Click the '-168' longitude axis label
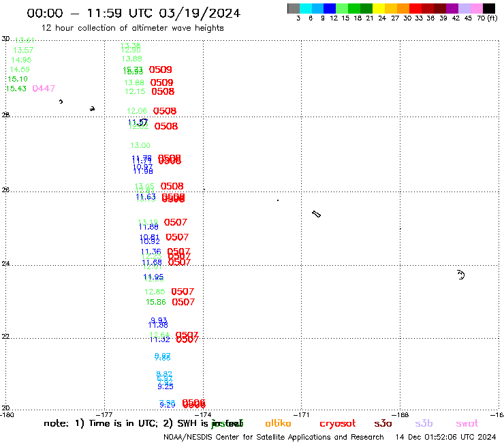Image resolution: width=504 pixels, height=443 pixels. (x=400, y=414)
